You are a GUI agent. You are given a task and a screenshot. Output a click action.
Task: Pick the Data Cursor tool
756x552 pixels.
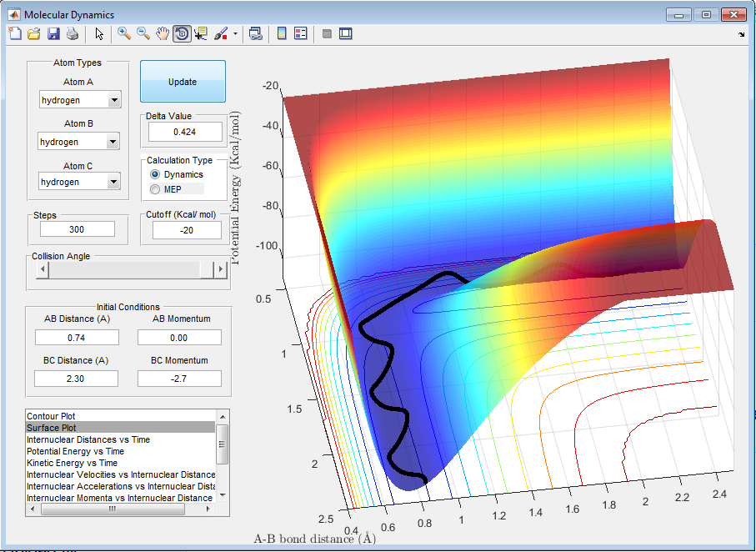(201, 34)
